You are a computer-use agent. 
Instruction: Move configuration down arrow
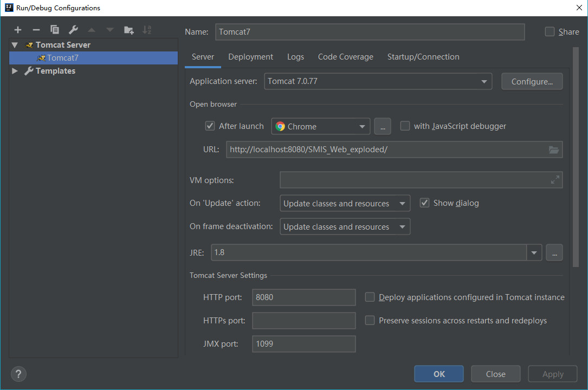pos(110,30)
